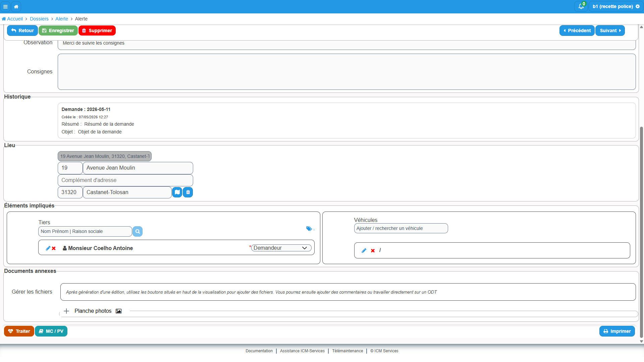Click the Tiers name search field
Screen dimensions: 644x362
tap(85, 232)
